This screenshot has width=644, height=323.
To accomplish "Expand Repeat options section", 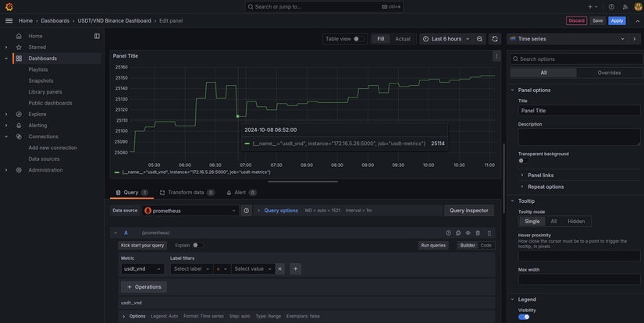I will click(x=546, y=186).
